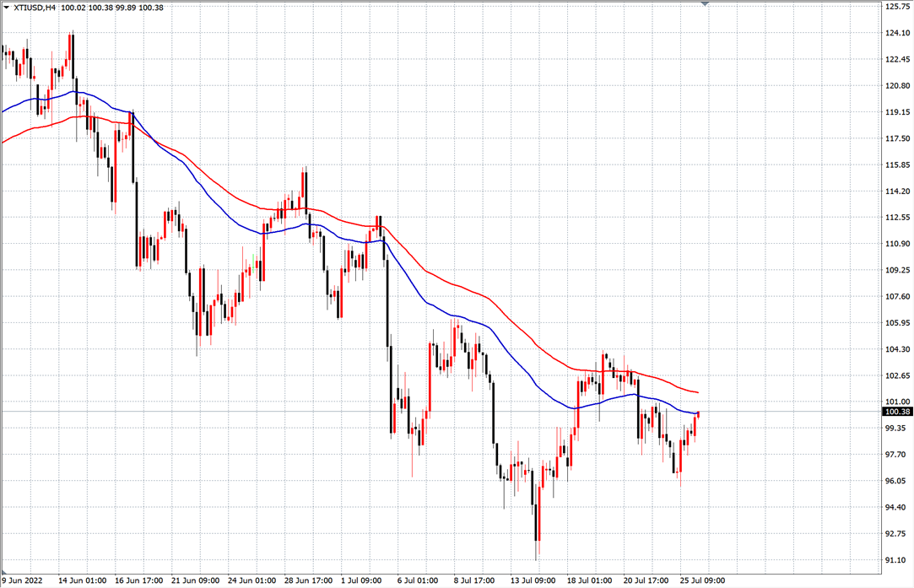
Task: Click the chart shift triangle marker at top
Action: tap(705, 4)
